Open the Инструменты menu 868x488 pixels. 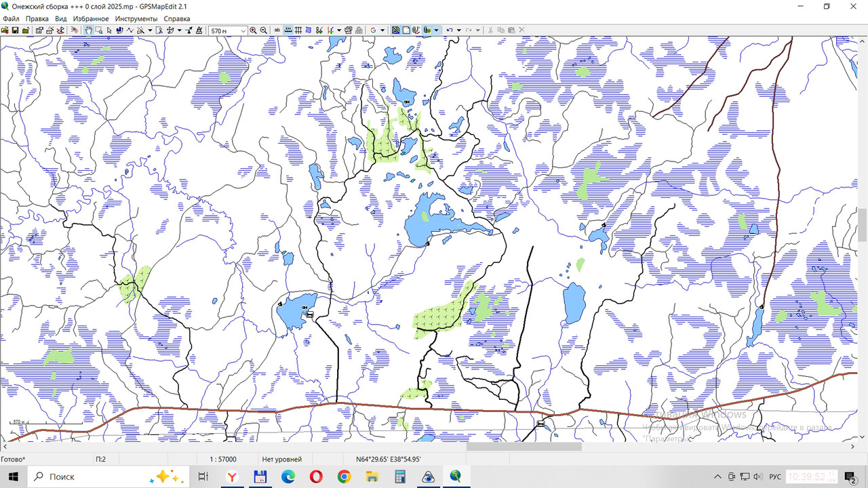[x=136, y=18]
